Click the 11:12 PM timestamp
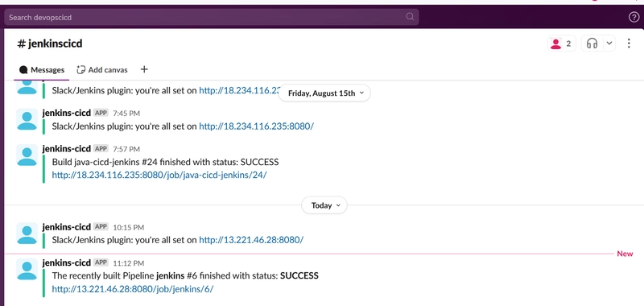 coord(128,263)
